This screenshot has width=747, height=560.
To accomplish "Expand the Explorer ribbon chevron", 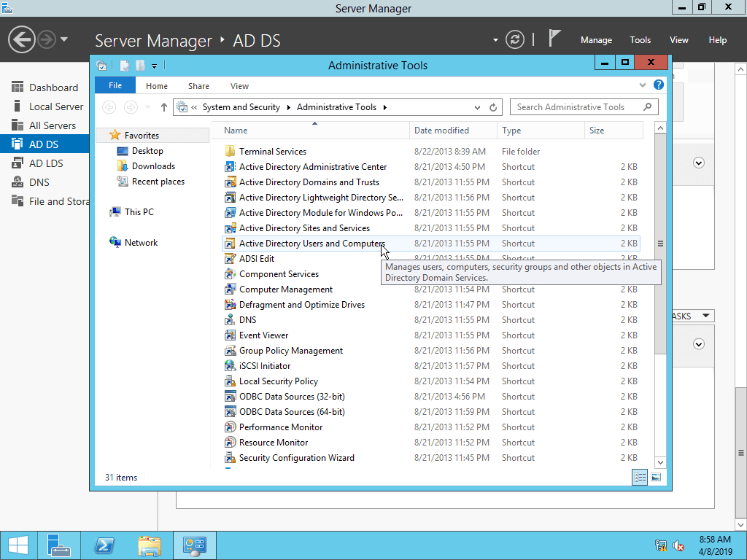I will [643, 85].
